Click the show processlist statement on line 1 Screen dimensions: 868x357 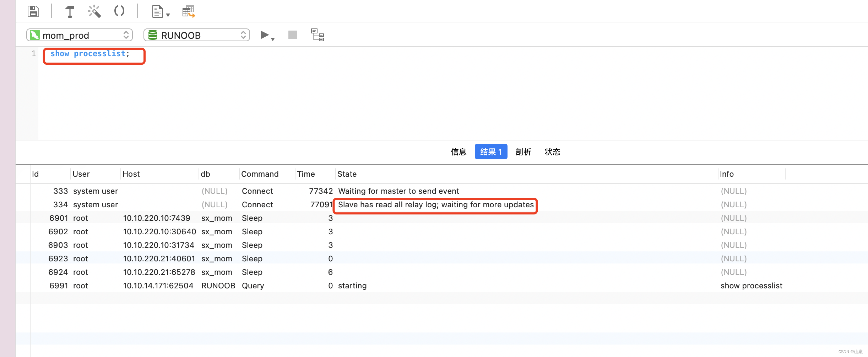tap(89, 53)
